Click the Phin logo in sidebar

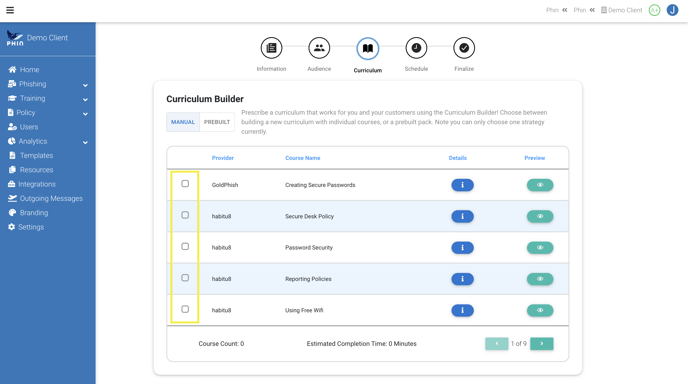click(14, 39)
